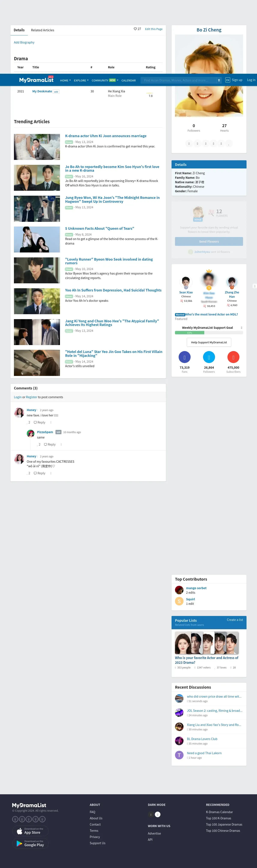Viewport: 257px width, 868px height.
Task: Click Create a list link
Action: coord(235,620)
